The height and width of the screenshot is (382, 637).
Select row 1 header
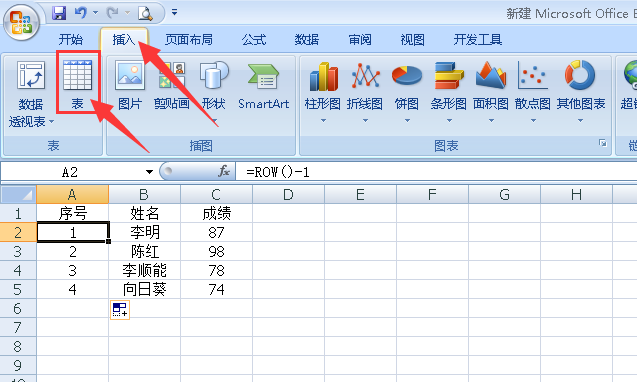coord(18,213)
